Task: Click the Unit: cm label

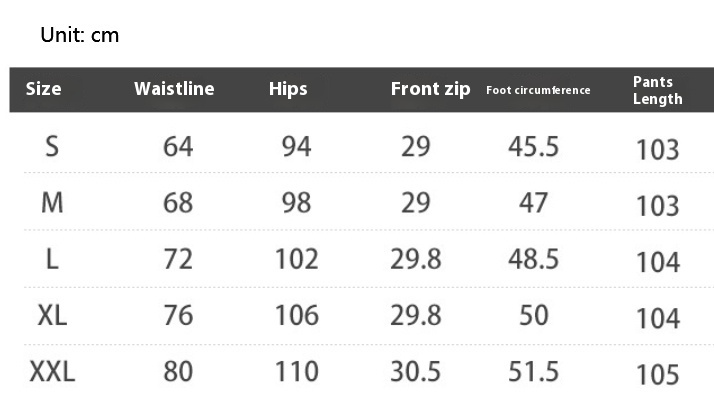Action: pyautogui.click(x=80, y=35)
